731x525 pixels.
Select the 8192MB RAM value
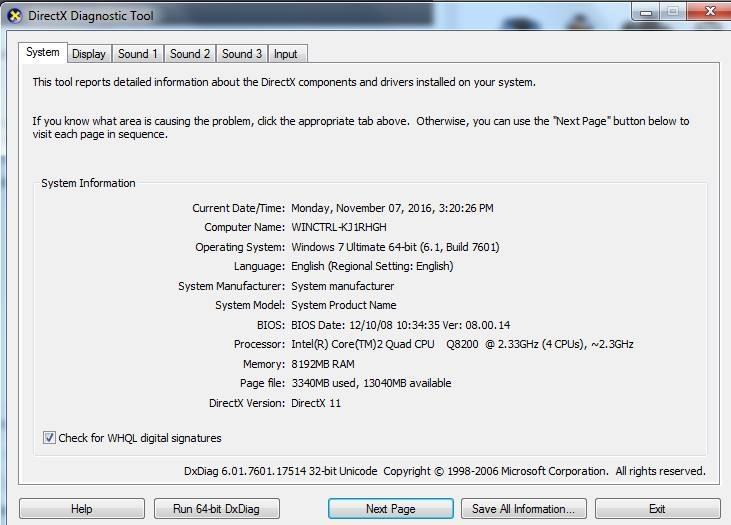323,364
